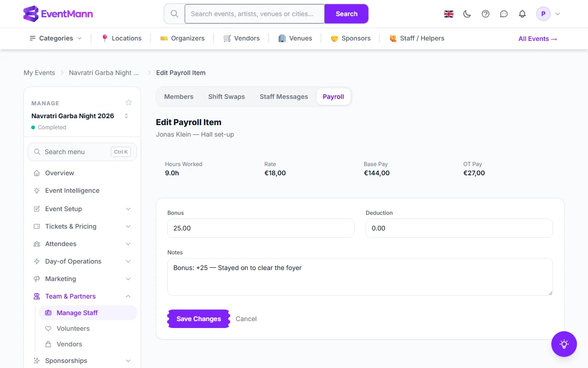This screenshot has width=588, height=368.
Task: Open Staff / Helpers page
Action: [417, 38]
